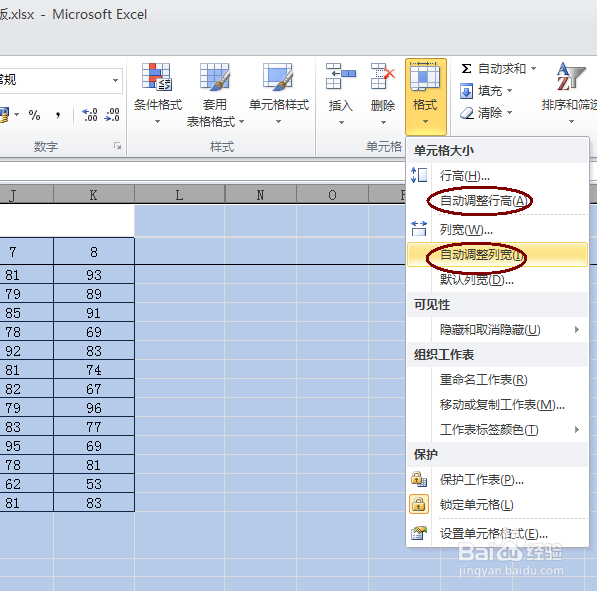This screenshot has width=597, height=591.
Task: Select column O header
Action: 332,195
